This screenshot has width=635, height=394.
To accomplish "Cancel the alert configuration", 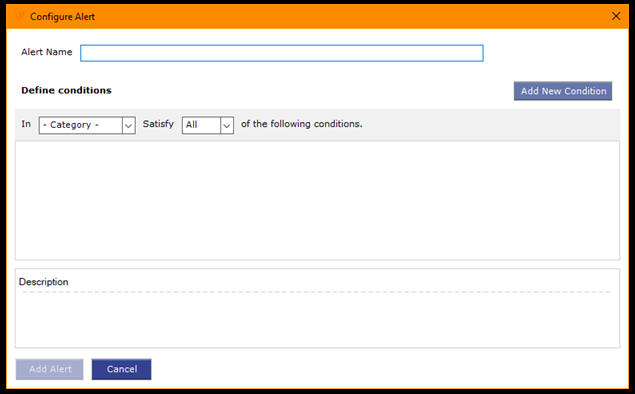I will (121, 369).
